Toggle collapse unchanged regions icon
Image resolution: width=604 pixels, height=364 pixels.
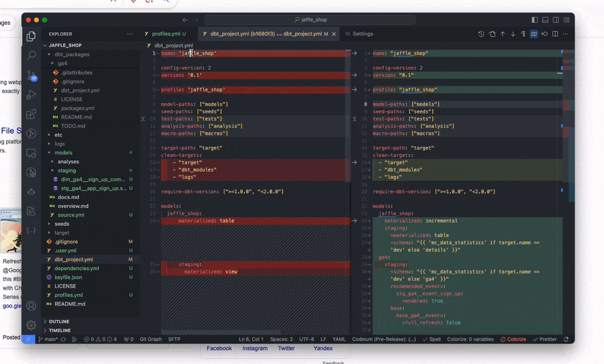tap(544, 34)
